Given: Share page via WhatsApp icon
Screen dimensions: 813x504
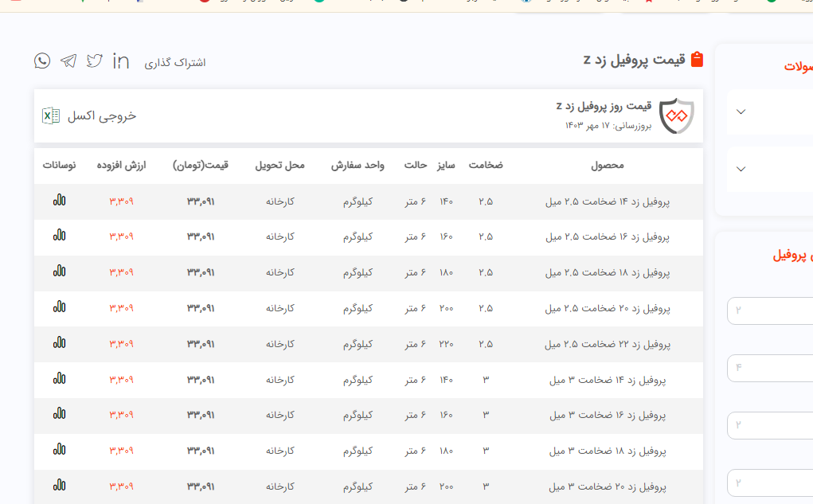Looking at the screenshot, I should pos(42,61).
